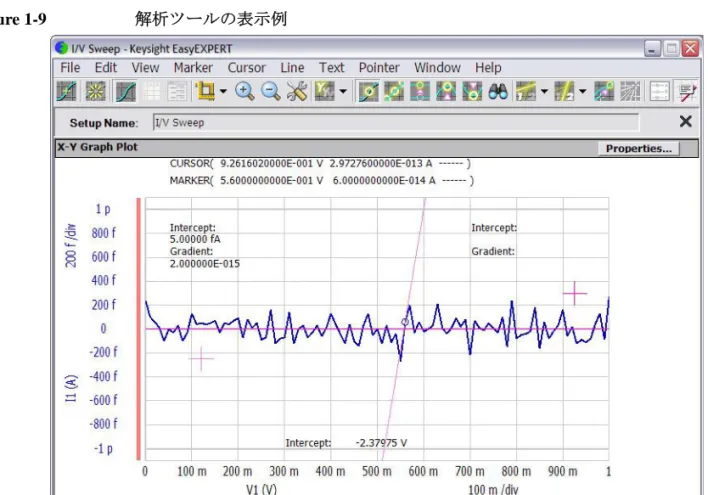Open the Pointer menu
The height and width of the screenshot is (495, 708).
point(379,68)
